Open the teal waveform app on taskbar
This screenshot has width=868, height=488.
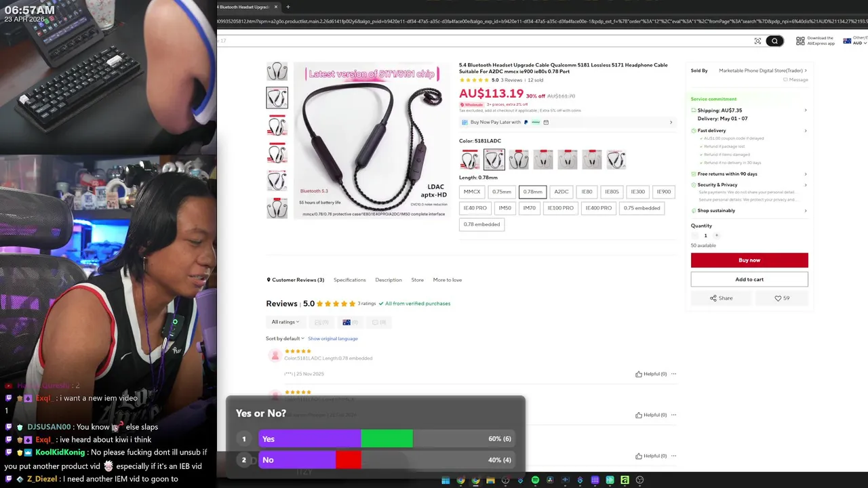coord(610,481)
